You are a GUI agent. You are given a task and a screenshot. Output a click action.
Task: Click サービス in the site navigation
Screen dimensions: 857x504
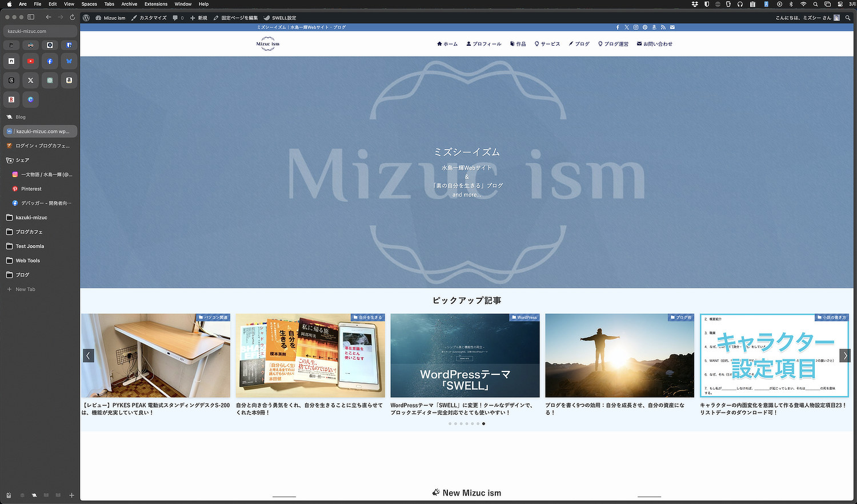(x=547, y=44)
